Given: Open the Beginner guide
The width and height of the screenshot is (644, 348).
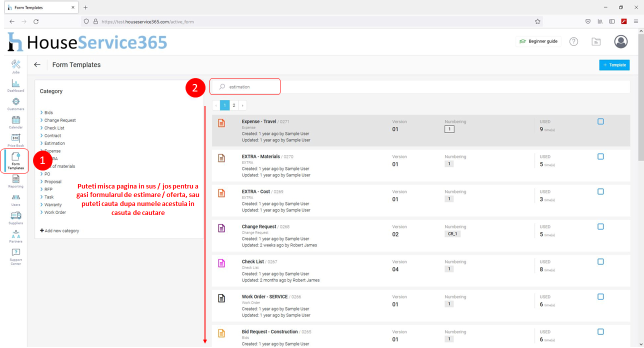Looking at the screenshot, I should point(538,41).
